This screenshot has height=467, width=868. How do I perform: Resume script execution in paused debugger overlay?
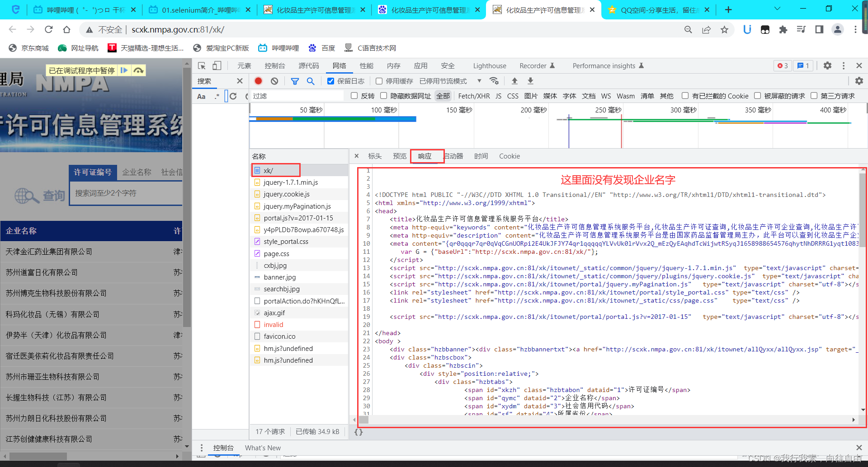pyautogui.click(x=124, y=70)
